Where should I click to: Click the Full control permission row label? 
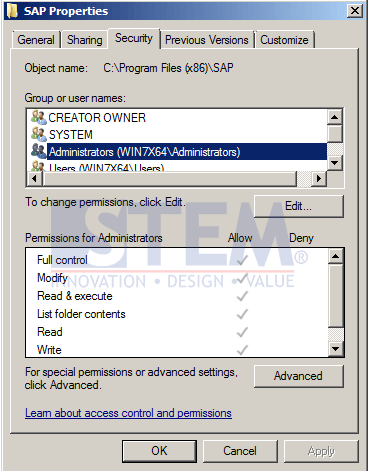[62, 260]
